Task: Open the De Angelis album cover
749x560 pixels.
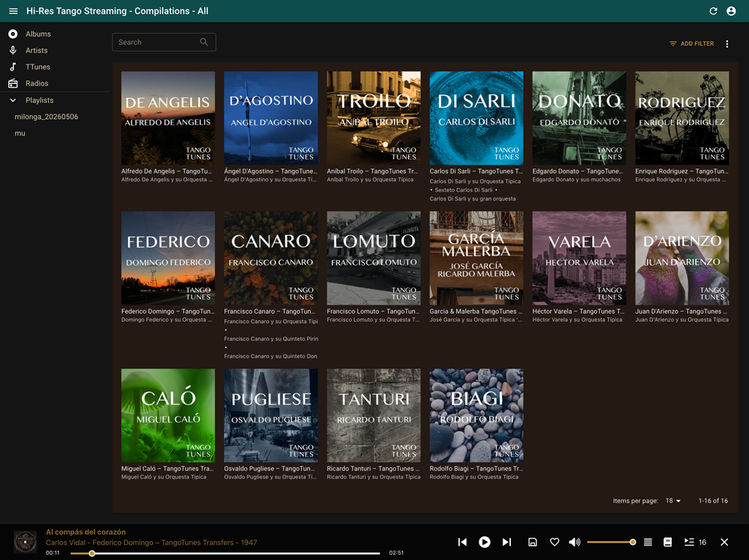Action: pos(168,118)
